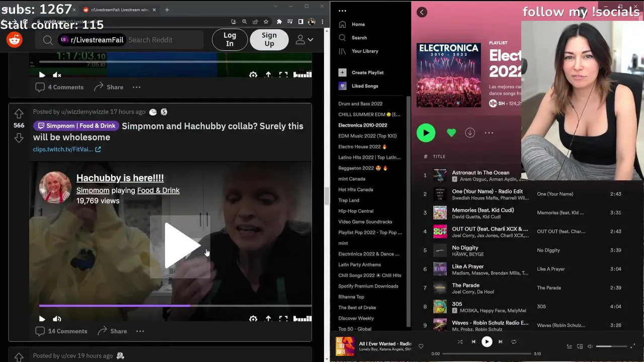Open Your Library in Spotify
Viewport: 644px width, 362px height.
[358, 51]
